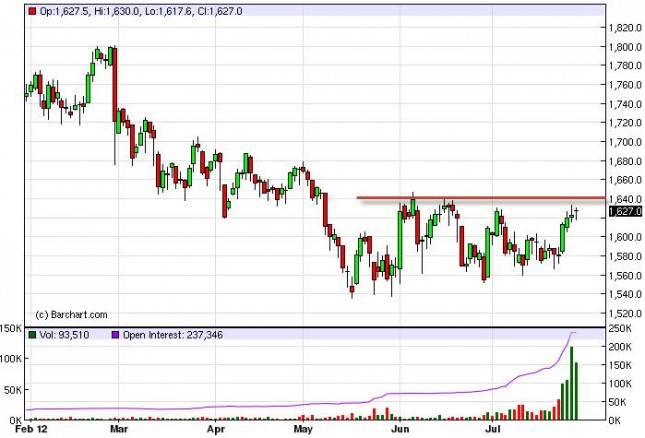
Task: Click the green Vol legend square
Action: (32, 335)
